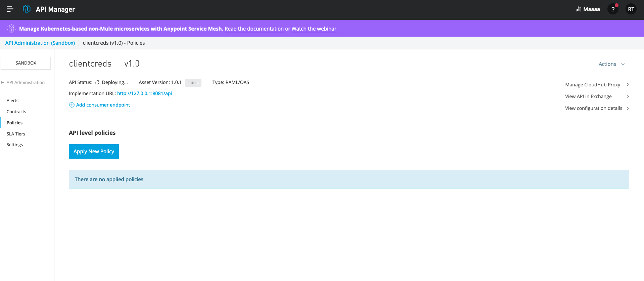
Task: Open the Settings sidebar item
Action: point(15,145)
